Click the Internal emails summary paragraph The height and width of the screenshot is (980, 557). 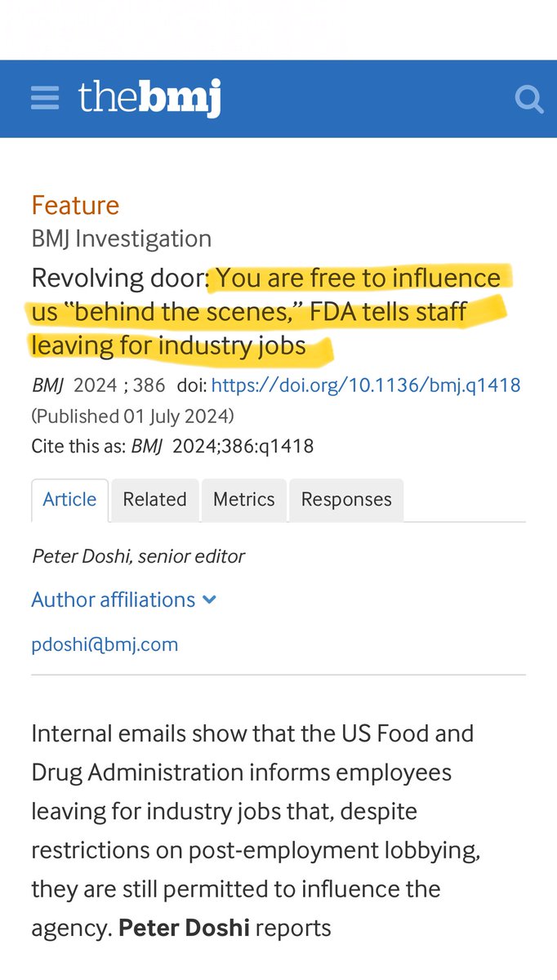[253, 830]
